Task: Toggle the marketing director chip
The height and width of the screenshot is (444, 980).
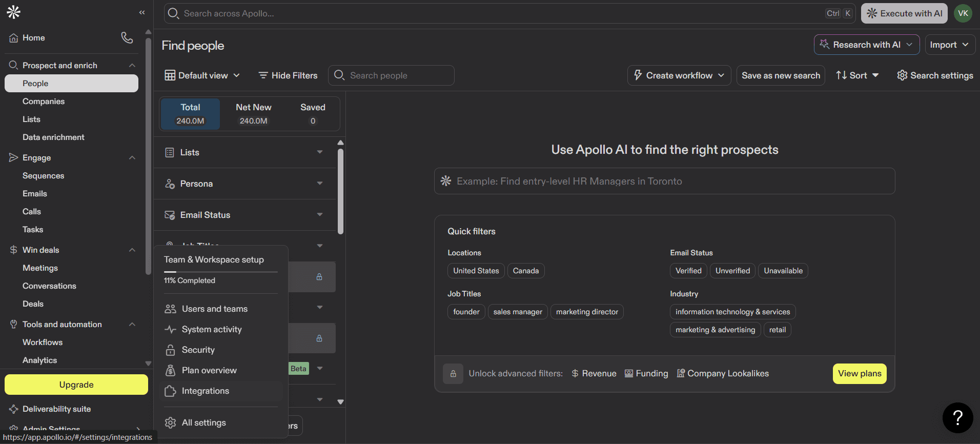Action: point(587,312)
